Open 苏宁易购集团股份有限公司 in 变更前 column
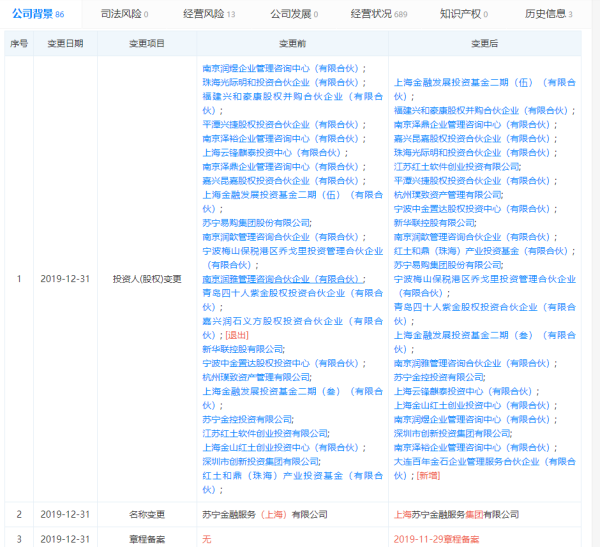The height and width of the screenshot is (547, 600). click(x=256, y=223)
